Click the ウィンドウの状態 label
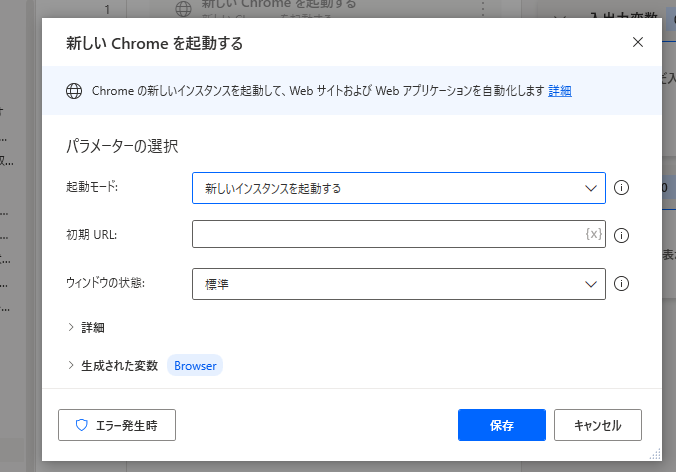Image resolution: width=676 pixels, height=472 pixels. [x=105, y=283]
